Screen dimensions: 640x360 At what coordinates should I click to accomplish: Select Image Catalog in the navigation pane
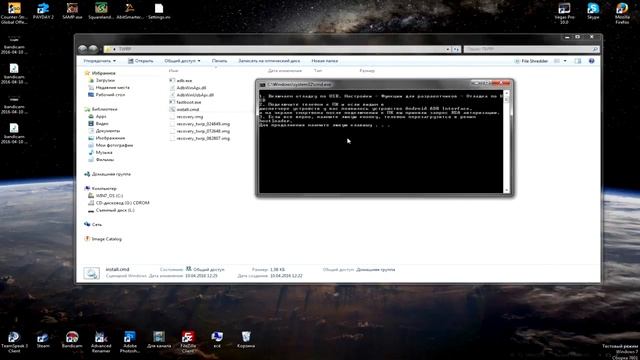103,239
